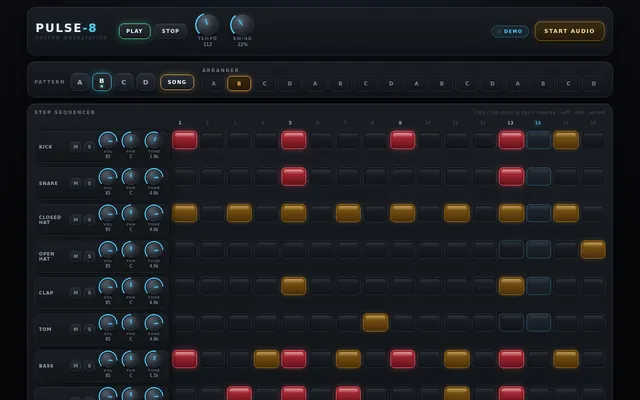Click the last D slot in the arranger
This screenshot has height=400, width=640.
point(593,84)
